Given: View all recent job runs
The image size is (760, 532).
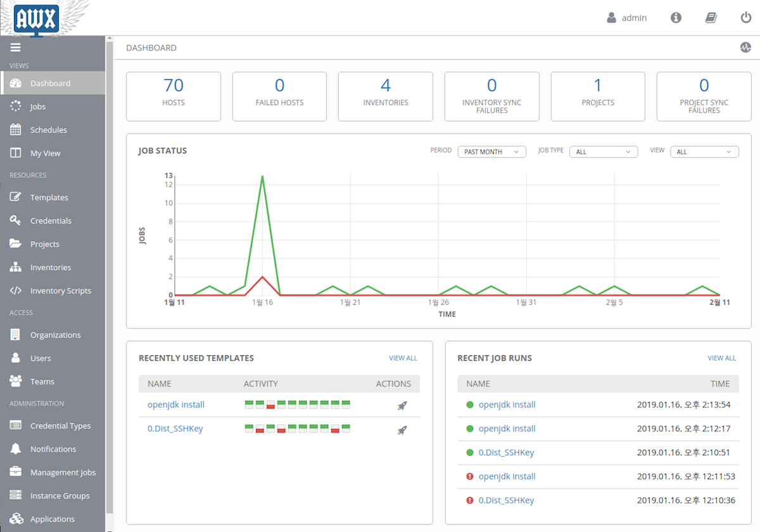Looking at the screenshot, I should [x=722, y=358].
